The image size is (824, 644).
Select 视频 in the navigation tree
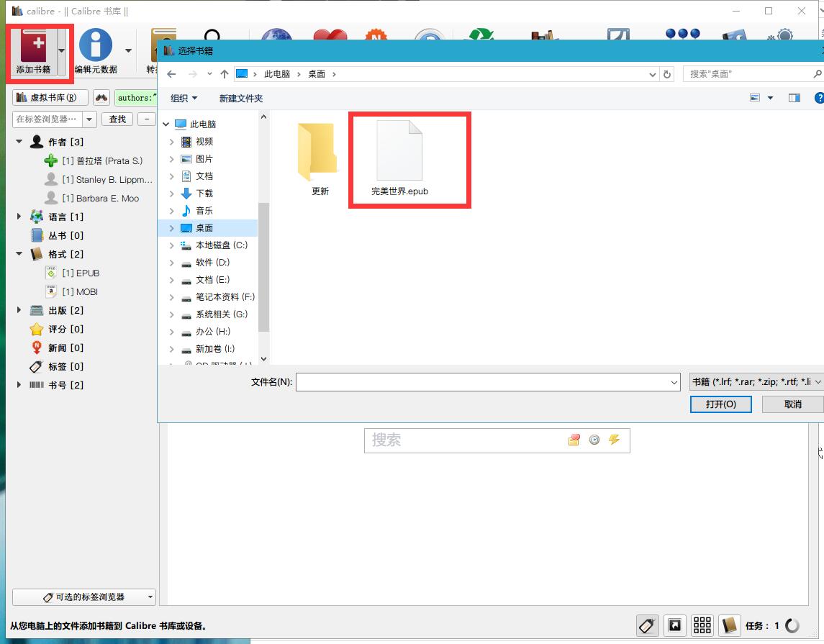tap(204, 142)
